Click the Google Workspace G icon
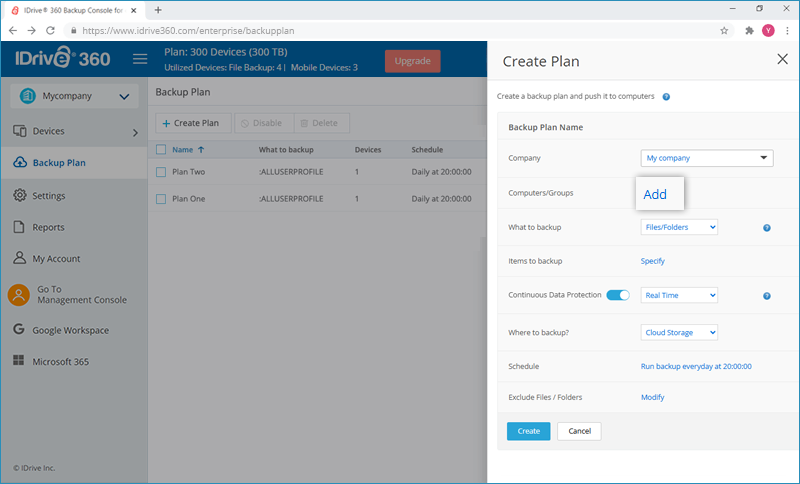Screen dimensions: 800x484 19,329
